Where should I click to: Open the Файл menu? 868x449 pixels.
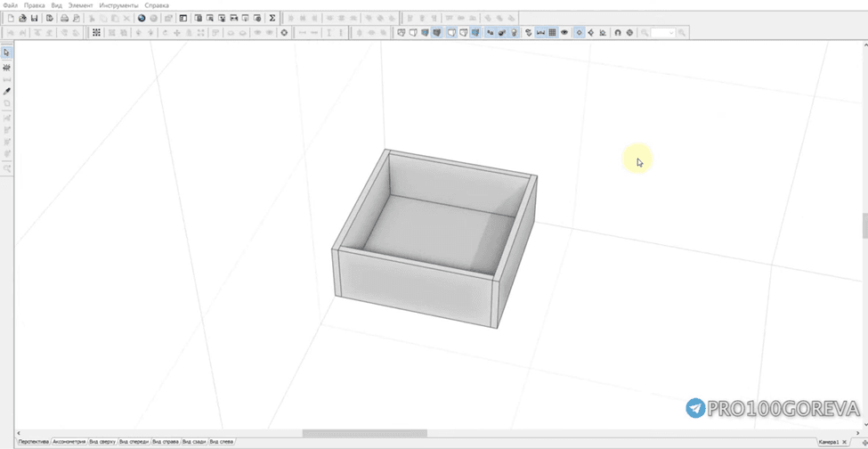click(10, 5)
